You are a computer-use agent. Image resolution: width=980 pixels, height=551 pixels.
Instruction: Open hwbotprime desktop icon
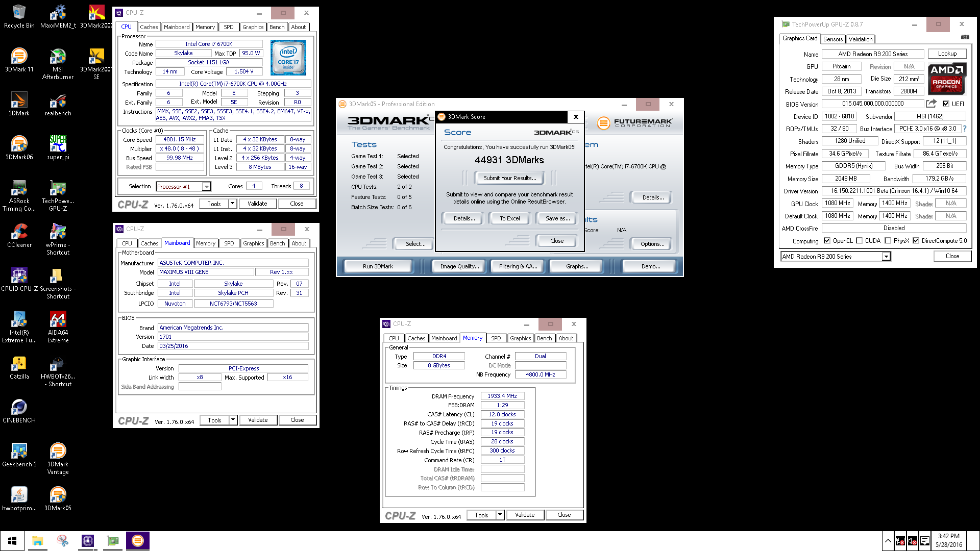pos(19,499)
